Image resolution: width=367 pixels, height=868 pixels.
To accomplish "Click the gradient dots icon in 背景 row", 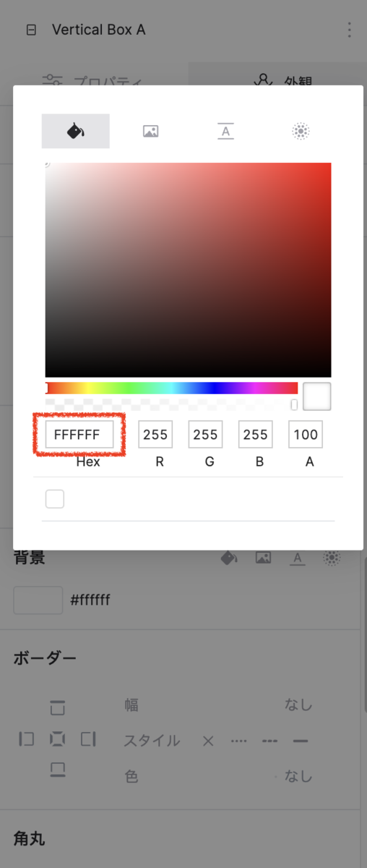I will click(x=332, y=558).
